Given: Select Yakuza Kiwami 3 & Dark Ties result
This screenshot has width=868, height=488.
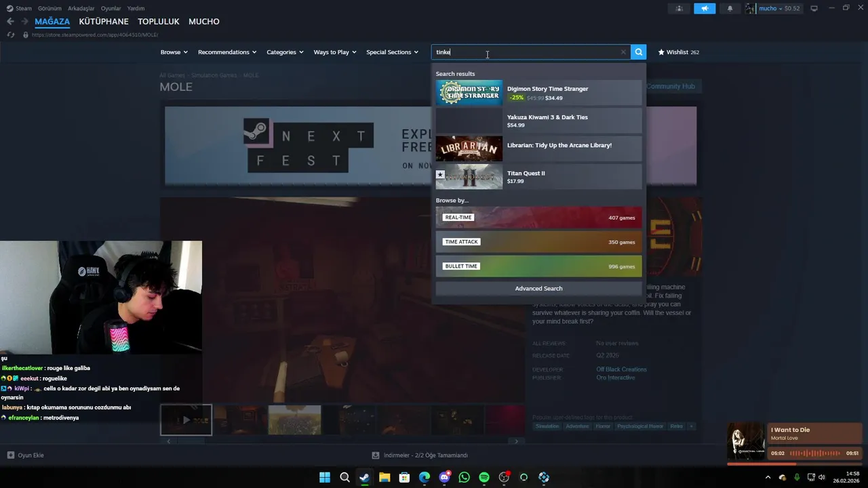Looking at the screenshot, I should tap(538, 121).
